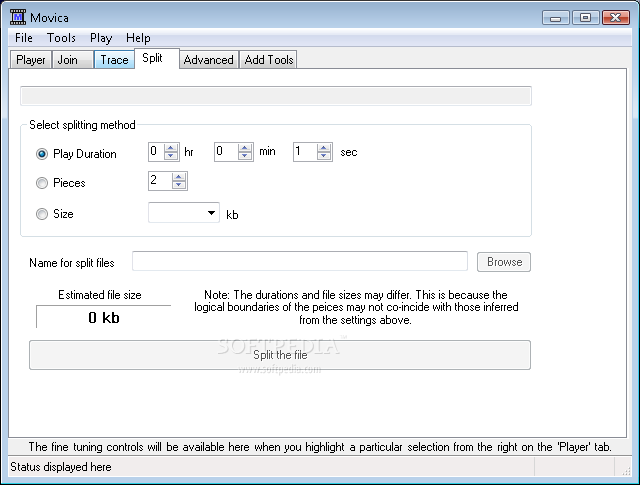Maximize the Movica window

[585, 18]
